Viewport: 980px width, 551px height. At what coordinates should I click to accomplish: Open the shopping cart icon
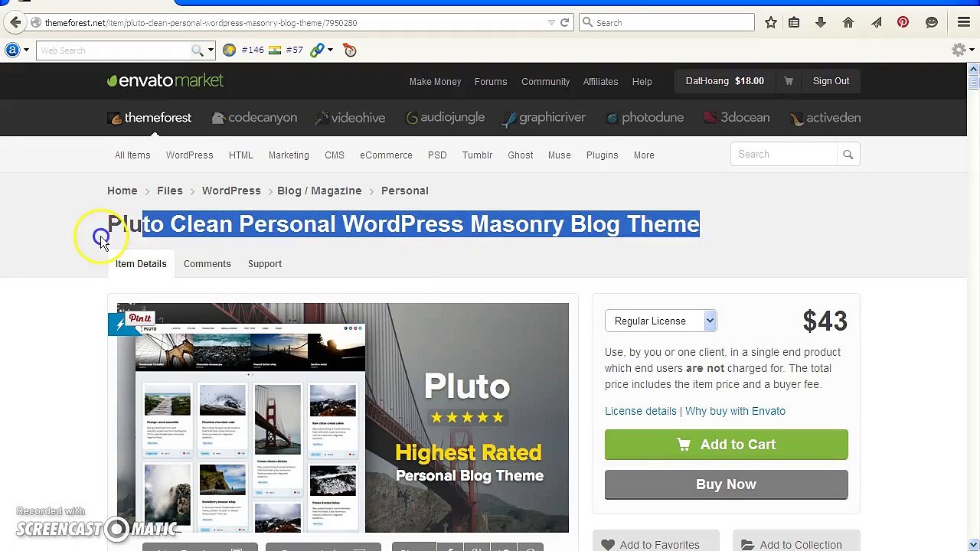789,81
